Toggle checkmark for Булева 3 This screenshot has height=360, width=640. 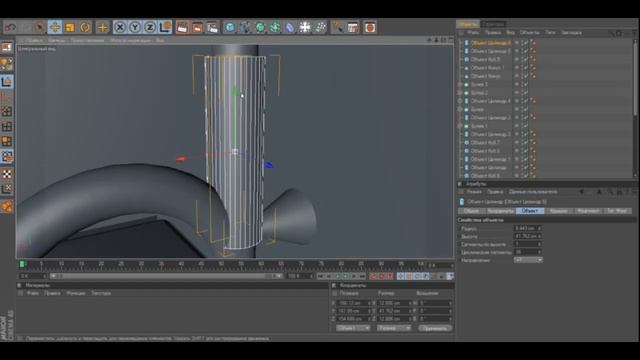526,84
